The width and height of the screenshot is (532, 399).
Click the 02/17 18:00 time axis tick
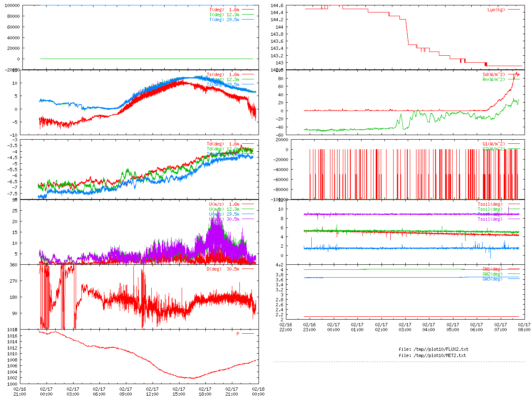point(205,392)
